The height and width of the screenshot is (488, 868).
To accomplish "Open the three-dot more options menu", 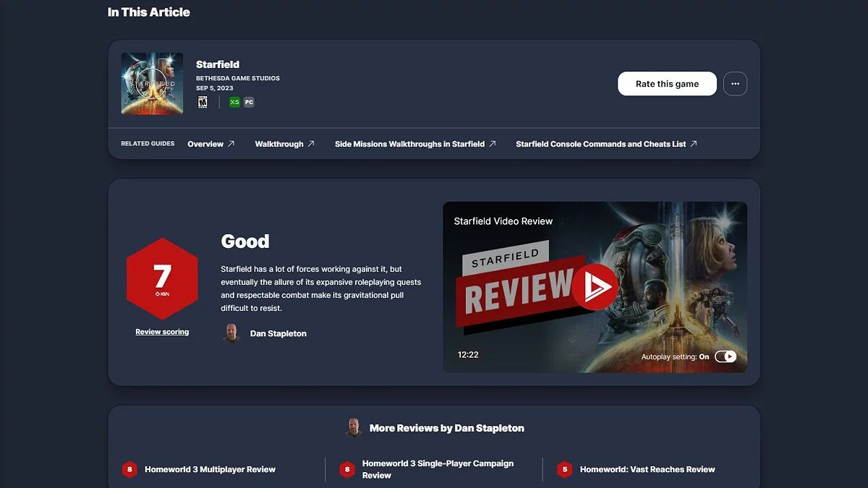I will coord(735,84).
